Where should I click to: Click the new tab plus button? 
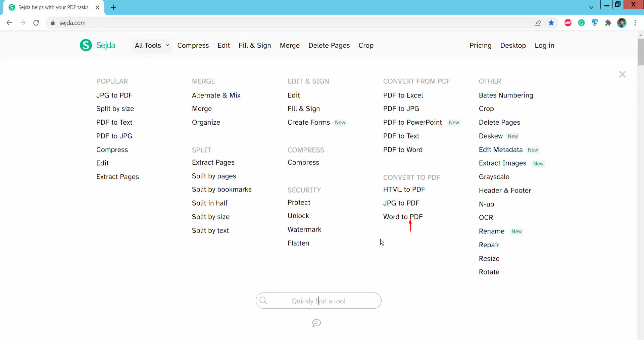click(x=113, y=7)
